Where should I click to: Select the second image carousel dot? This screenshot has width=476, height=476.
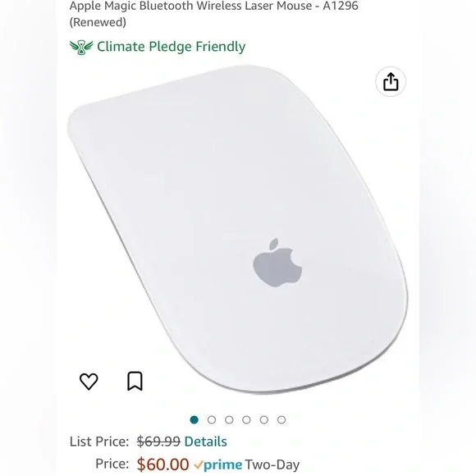point(212,420)
